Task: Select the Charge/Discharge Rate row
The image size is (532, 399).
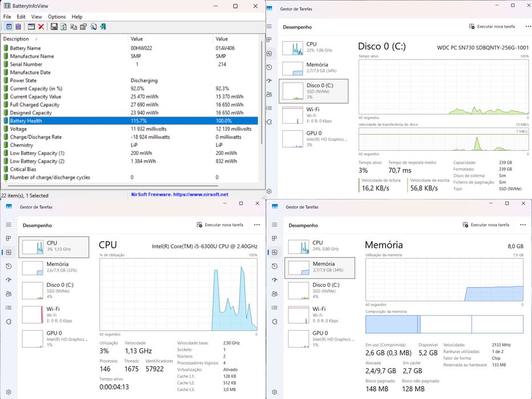Action: [x=131, y=137]
